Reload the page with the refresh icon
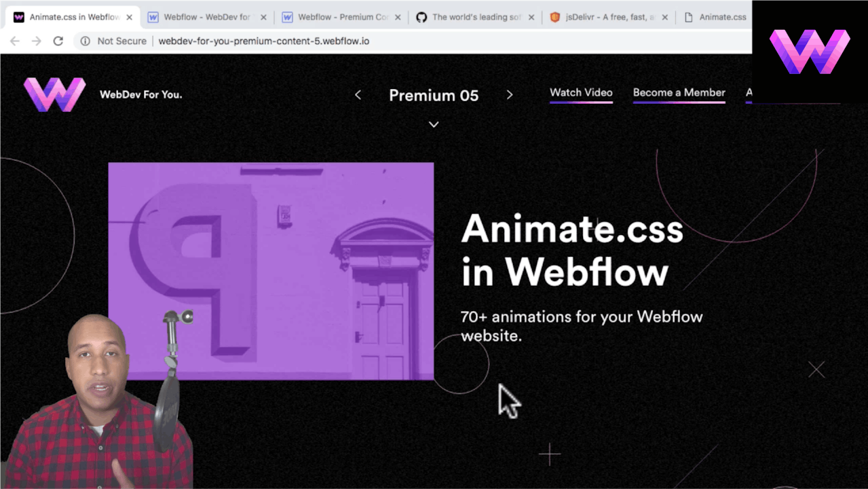This screenshot has width=868, height=489. [x=58, y=41]
